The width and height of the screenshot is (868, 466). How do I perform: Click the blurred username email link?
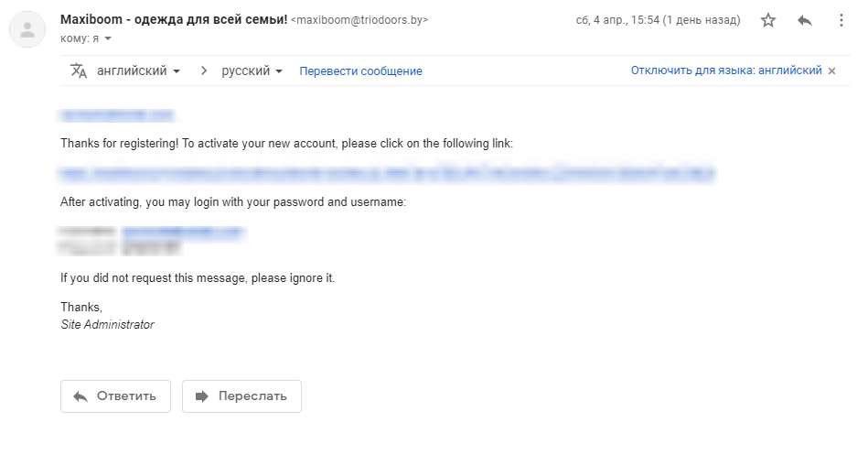click(x=183, y=232)
